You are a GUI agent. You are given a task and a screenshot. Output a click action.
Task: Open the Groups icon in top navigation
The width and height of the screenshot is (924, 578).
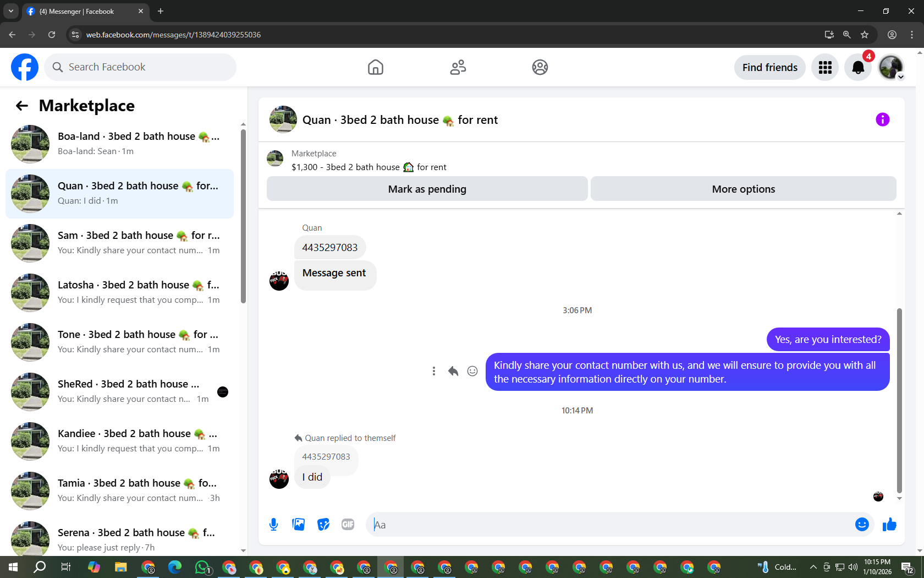[x=540, y=67]
